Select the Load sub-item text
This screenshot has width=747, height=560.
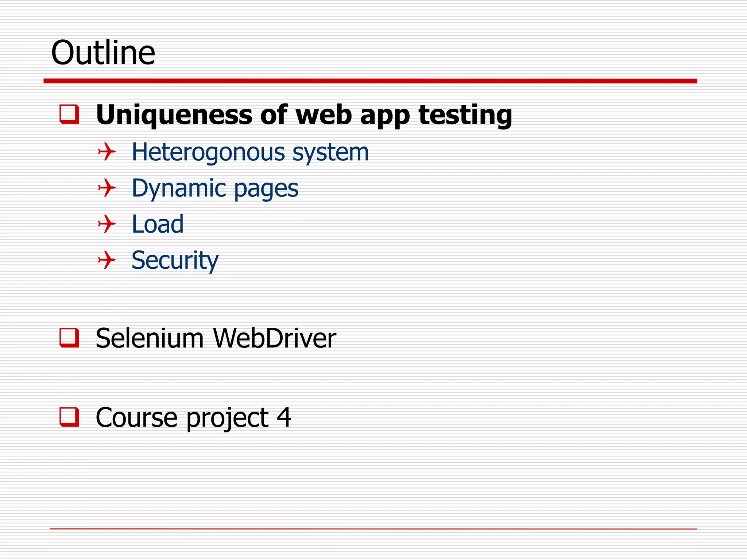pyautogui.click(x=158, y=224)
